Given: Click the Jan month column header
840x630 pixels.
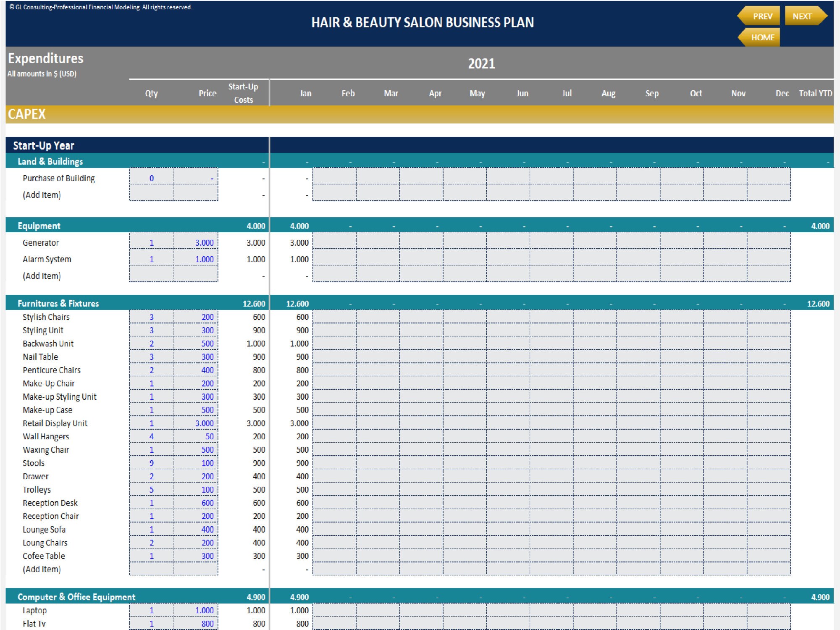Looking at the screenshot, I should coord(305,93).
